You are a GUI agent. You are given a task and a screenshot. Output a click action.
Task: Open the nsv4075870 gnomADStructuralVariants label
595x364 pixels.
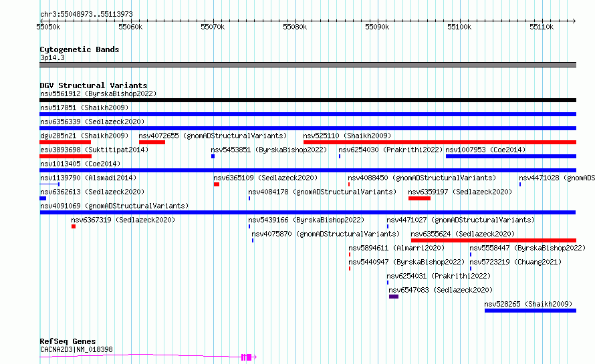(326, 234)
